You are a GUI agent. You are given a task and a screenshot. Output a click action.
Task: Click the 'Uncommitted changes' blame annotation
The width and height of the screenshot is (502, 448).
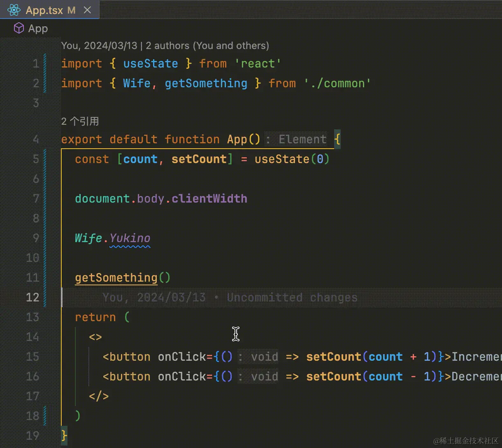coord(292,297)
